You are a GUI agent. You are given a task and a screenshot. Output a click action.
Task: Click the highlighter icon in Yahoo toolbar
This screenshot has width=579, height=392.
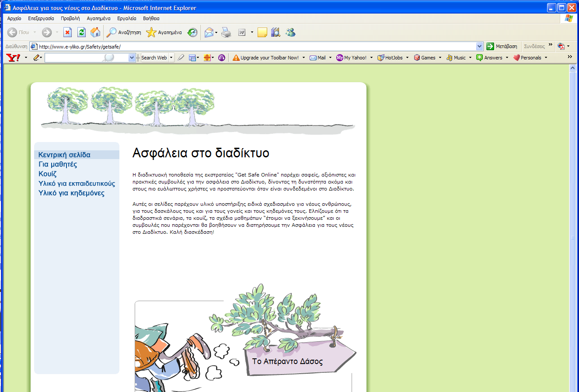(181, 58)
